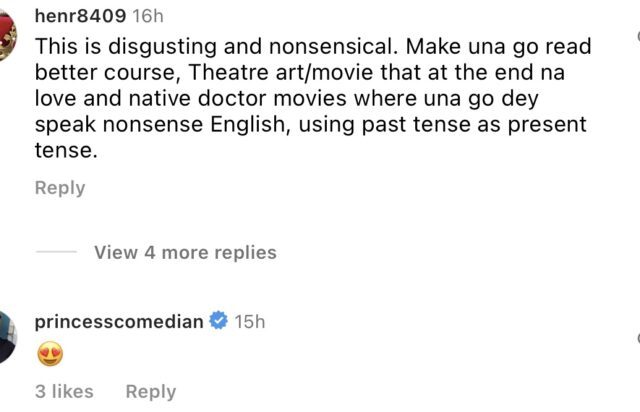
Task: View the 3 likes on princesscomedian's comment
Action: (64, 392)
